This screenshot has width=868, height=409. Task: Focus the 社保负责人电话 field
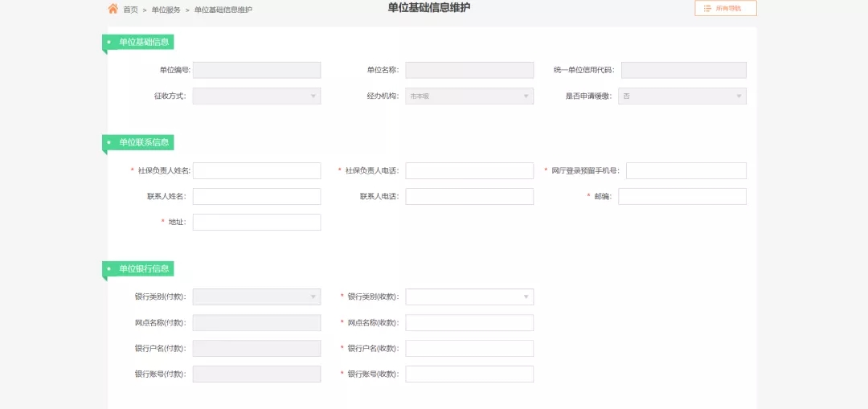pyautogui.click(x=469, y=171)
